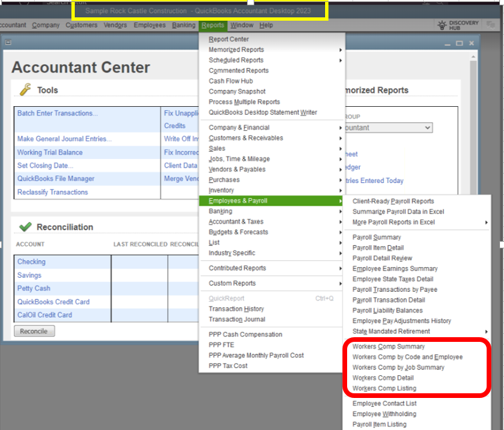Image resolution: width=504 pixels, height=430 pixels.
Task: Open Workers Comp Listing report
Action: click(x=384, y=388)
